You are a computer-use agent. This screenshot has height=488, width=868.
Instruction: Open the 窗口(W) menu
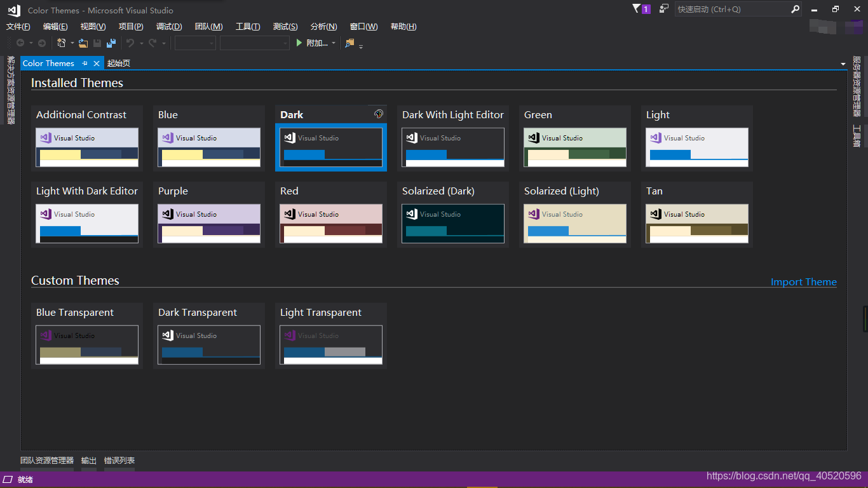pyautogui.click(x=363, y=27)
